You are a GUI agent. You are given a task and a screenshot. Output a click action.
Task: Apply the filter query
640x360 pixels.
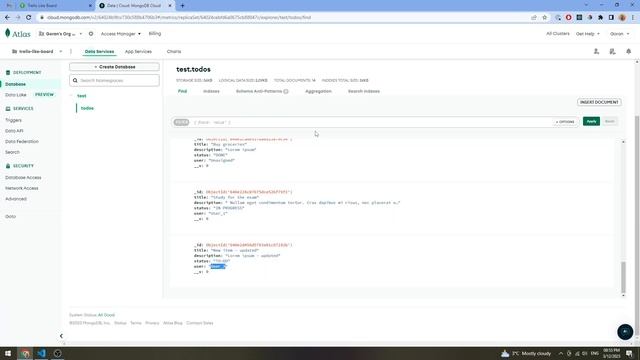(591, 121)
